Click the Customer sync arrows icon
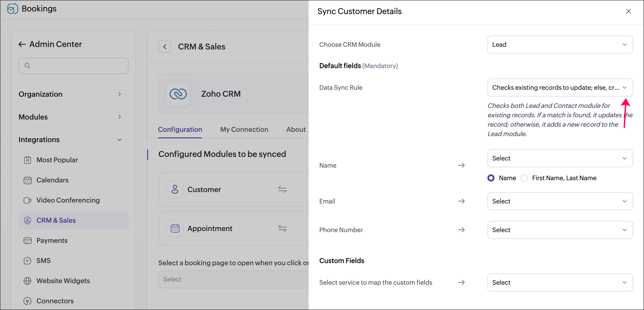The image size is (644, 310). coord(282,189)
